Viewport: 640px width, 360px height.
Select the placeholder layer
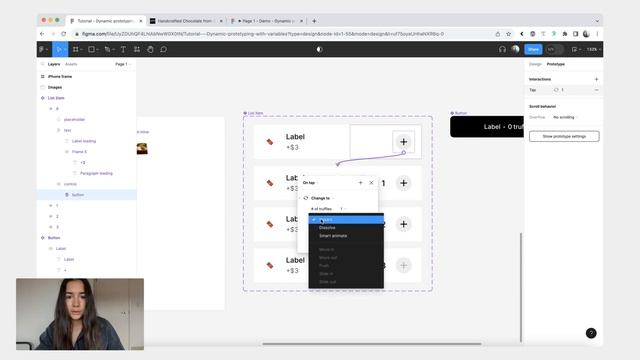(x=74, y=120)
